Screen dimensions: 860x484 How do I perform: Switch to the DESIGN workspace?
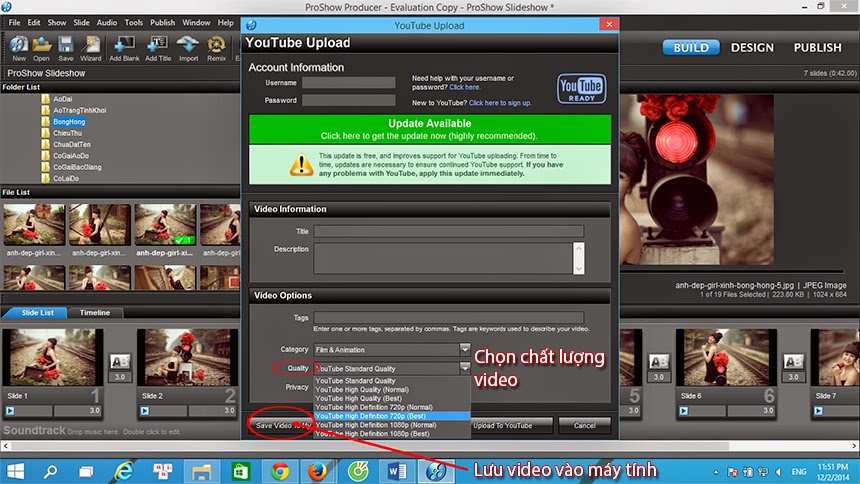(752, 48)
